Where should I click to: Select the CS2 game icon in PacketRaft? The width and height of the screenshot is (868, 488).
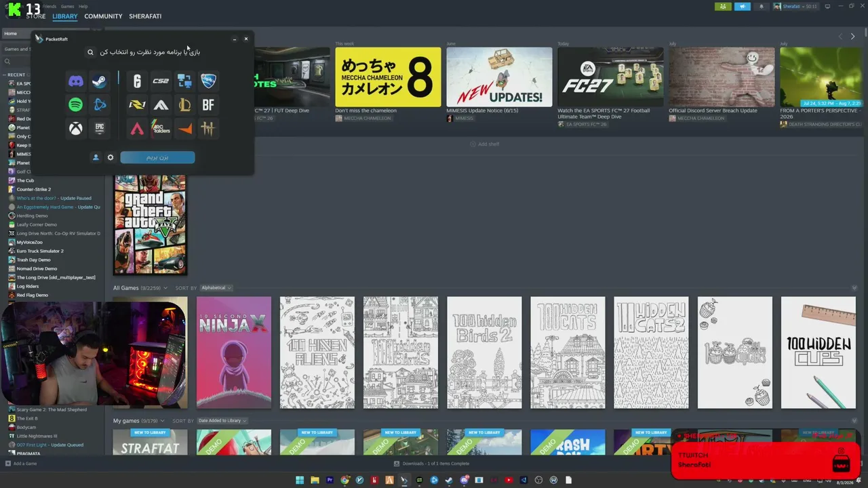click(x=161, y=81)
